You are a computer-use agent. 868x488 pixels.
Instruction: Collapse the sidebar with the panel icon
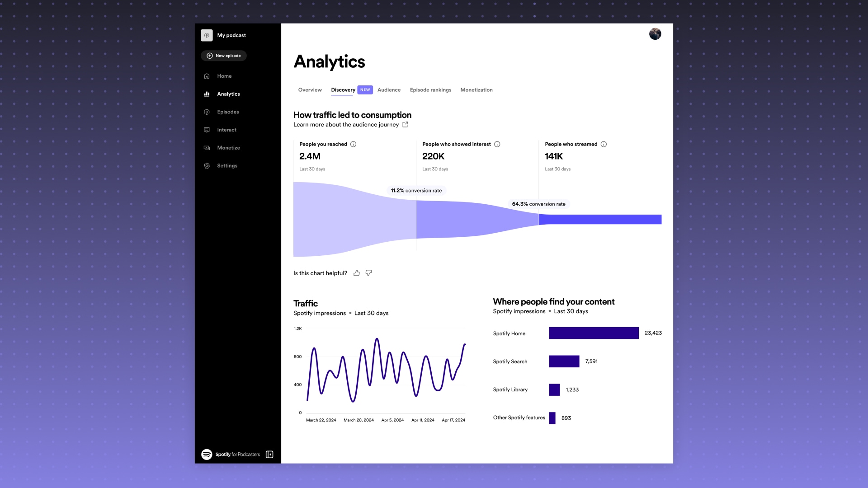pyautogui.click(x=269, y=454)
